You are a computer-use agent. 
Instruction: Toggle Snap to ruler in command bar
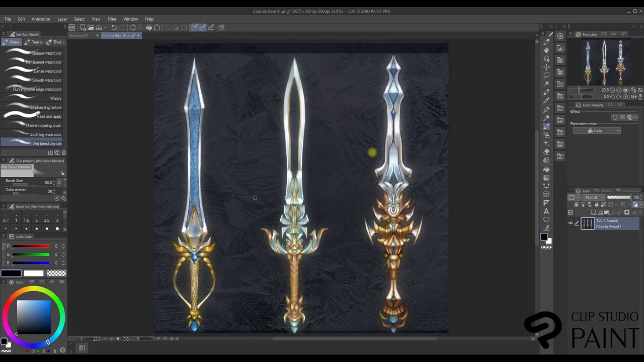[x=194, y=27]
